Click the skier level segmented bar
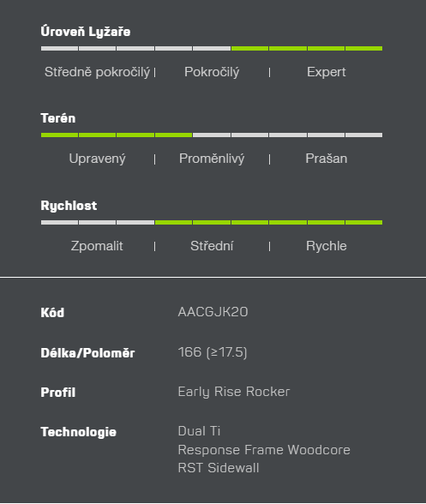 [x=212, y=49]
